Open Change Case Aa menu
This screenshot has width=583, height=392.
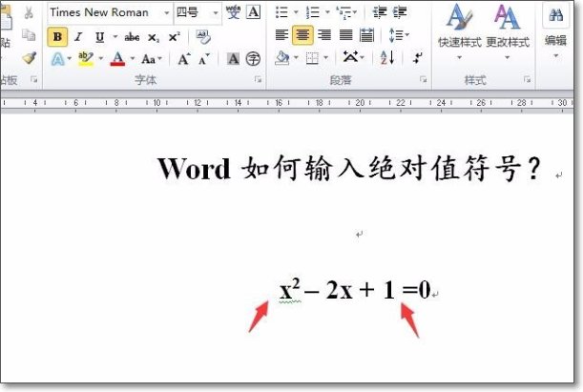(152, 59)
